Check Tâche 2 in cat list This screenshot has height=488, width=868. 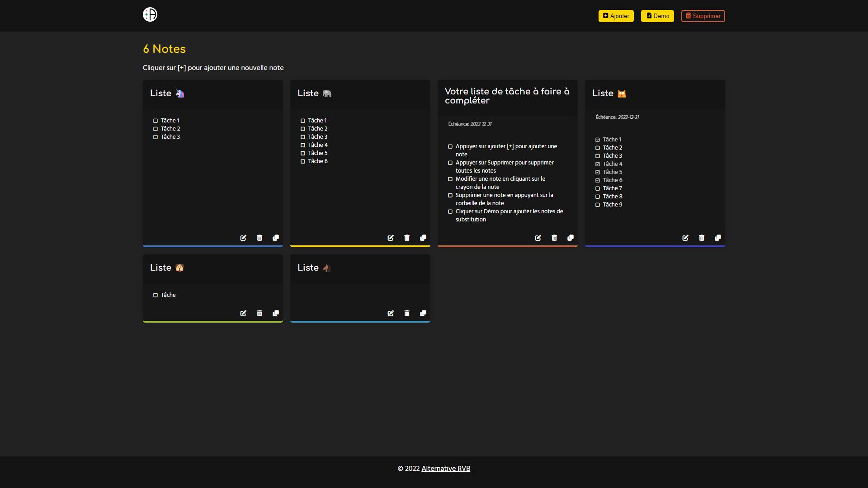pos(598,148)
